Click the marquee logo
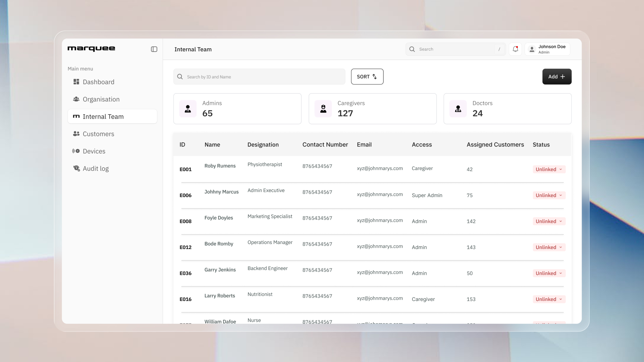This screenshot has height=362, width=644. [91, 49]
